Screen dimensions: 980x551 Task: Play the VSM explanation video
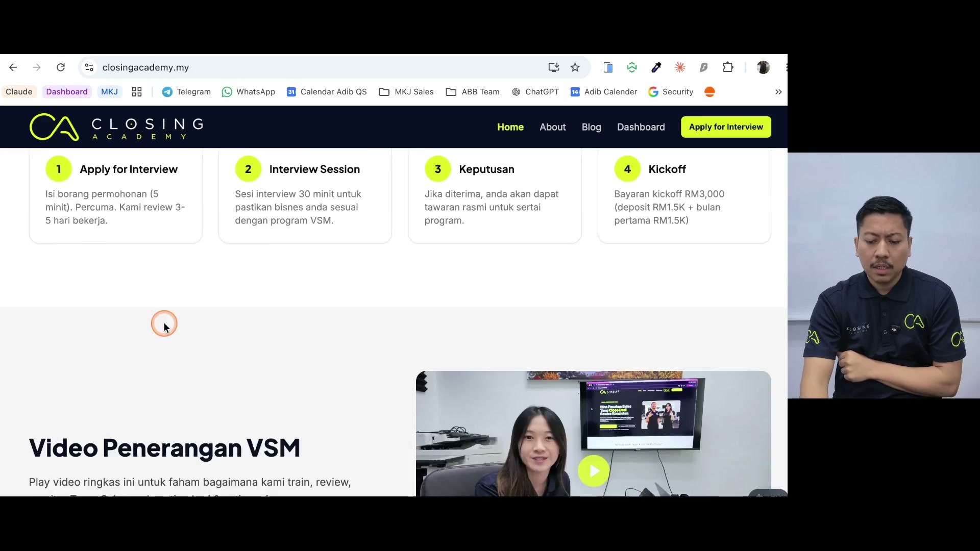(594, 470)
